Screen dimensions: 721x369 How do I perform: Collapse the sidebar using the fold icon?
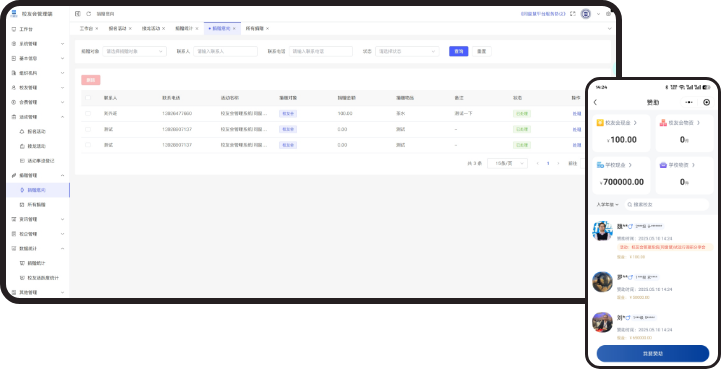click(x=77, y=14)
